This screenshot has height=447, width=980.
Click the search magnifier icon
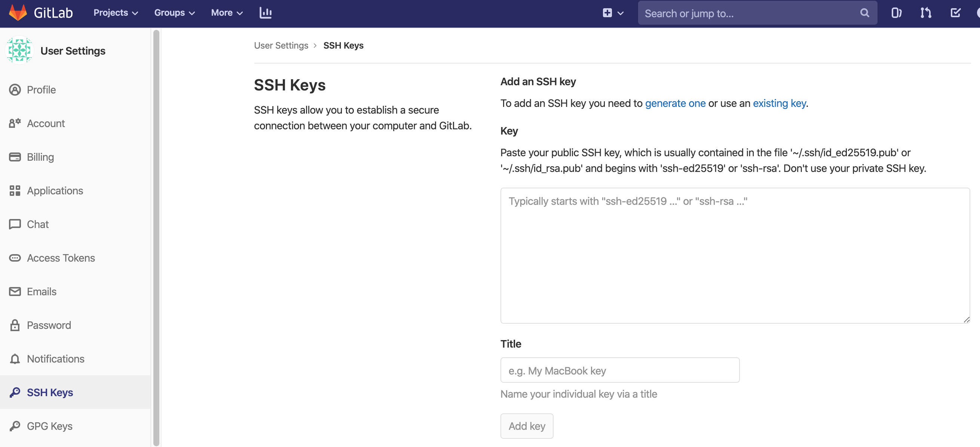click(864, 13)
